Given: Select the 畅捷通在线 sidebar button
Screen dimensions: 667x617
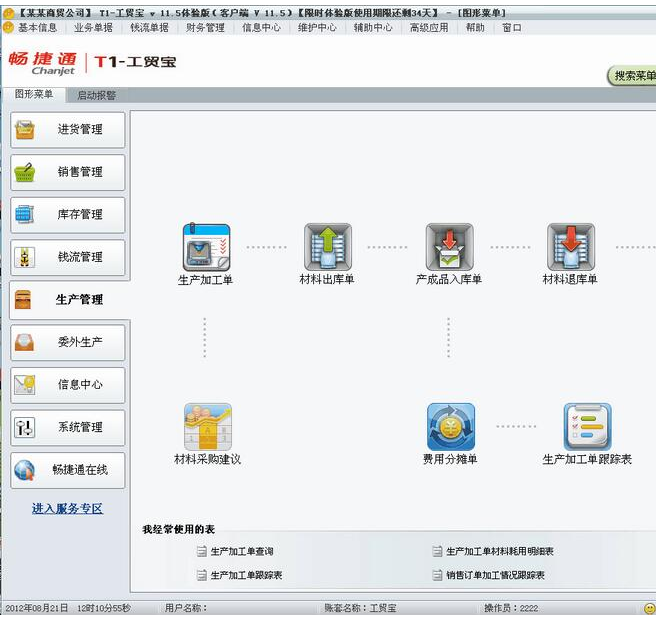Looking at the screenshot, I should coord(68,470).
